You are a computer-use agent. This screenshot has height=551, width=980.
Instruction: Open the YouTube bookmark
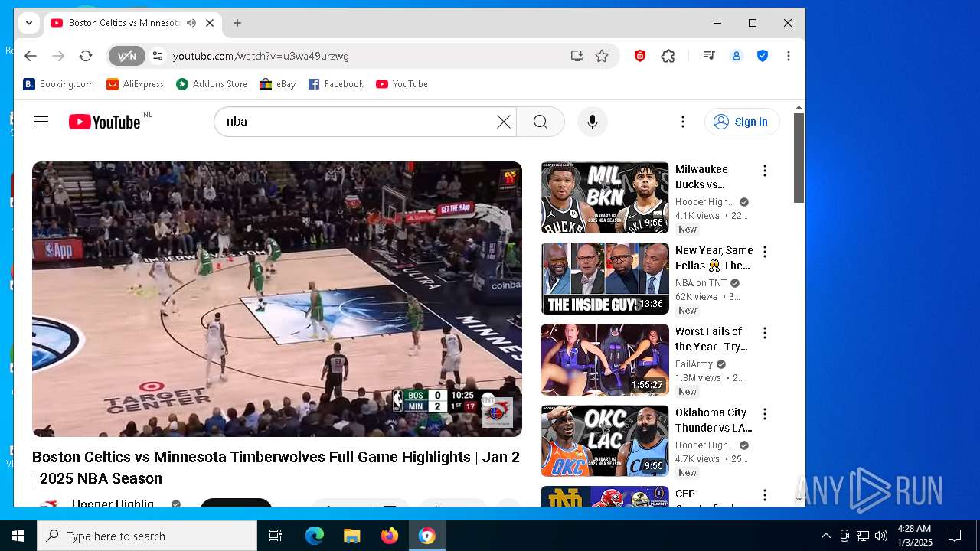pos(402,84)
